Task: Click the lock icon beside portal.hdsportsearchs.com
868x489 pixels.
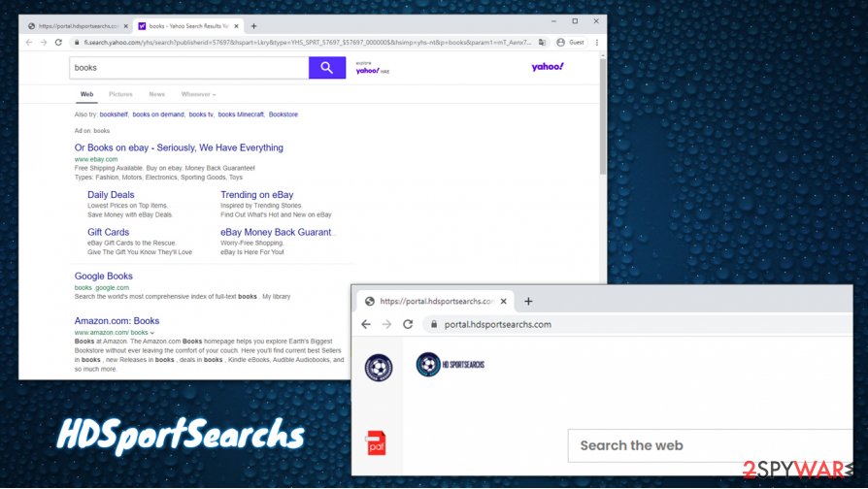Action: [x=434, y=324]
